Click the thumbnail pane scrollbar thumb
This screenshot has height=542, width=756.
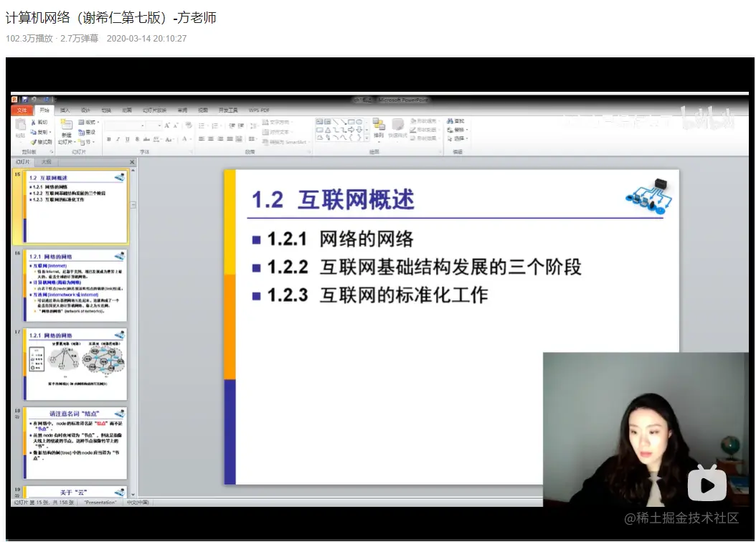133,205
